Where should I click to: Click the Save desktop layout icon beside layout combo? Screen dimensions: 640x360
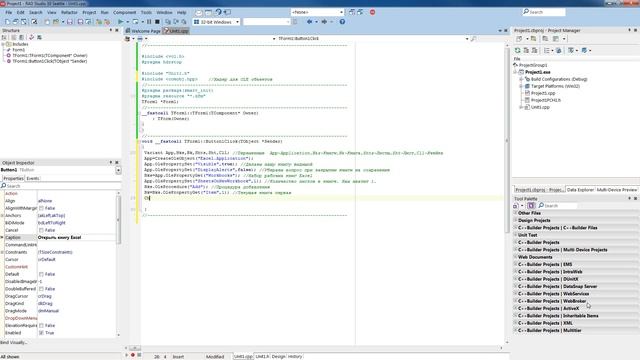[x=352, y=12]
